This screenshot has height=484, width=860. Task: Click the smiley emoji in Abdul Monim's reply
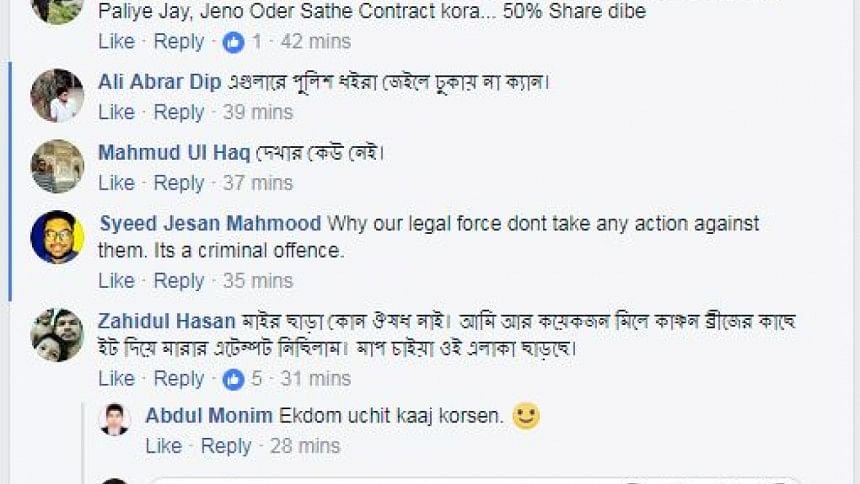pos(526,416)
